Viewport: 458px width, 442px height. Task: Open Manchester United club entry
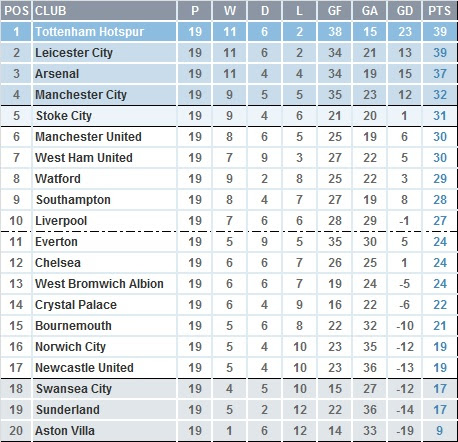coord(88,137)
